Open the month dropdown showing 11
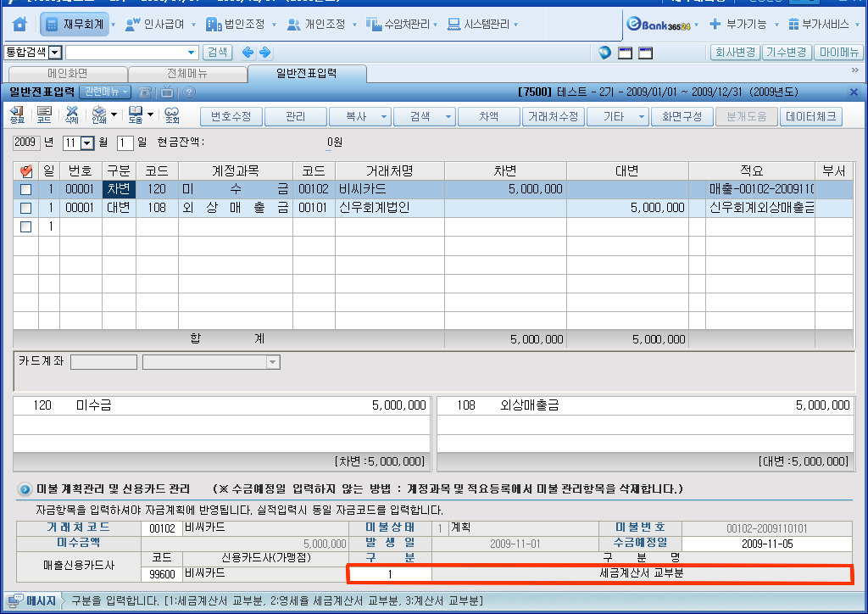The image size is (868, 614). [86, 142]
